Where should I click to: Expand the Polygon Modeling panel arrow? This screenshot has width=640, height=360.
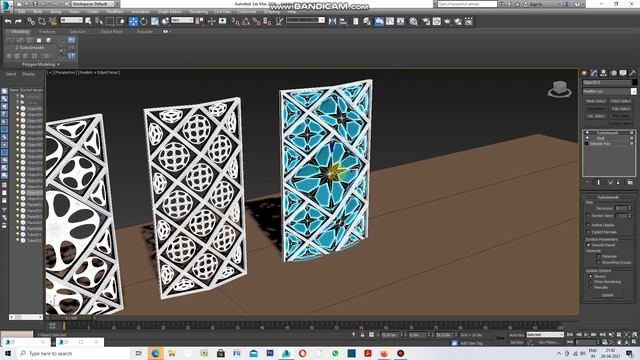tap(58, 64)
